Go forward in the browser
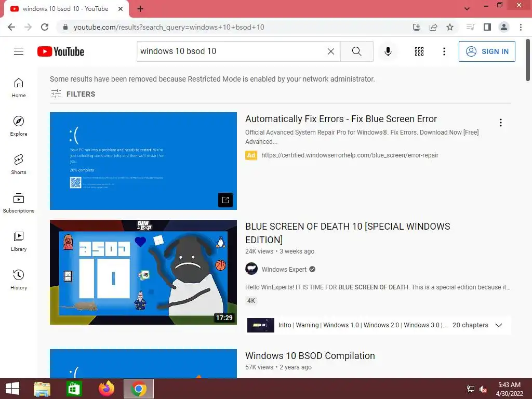The height and width of the screenshot is (399, 532). click(x=28, y=27)
